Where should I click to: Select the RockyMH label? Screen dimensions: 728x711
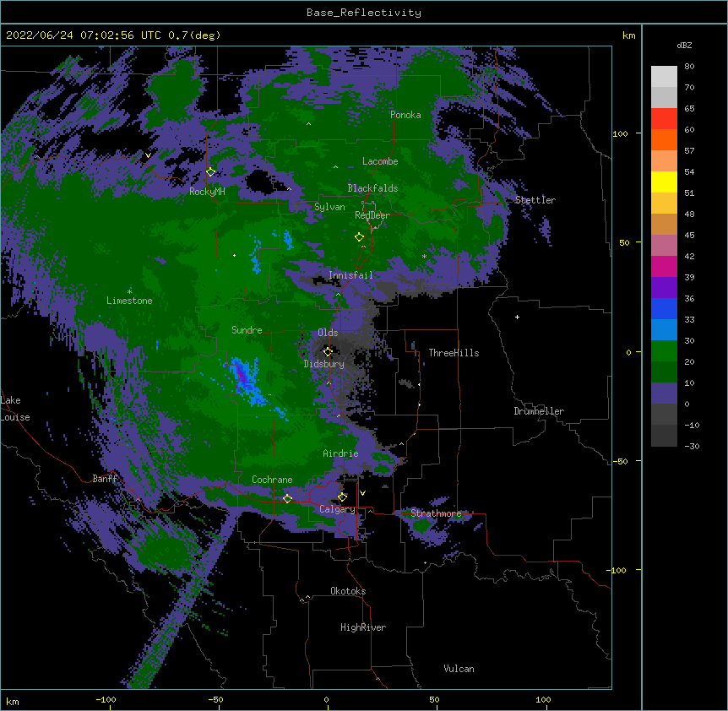click(207, 191)
